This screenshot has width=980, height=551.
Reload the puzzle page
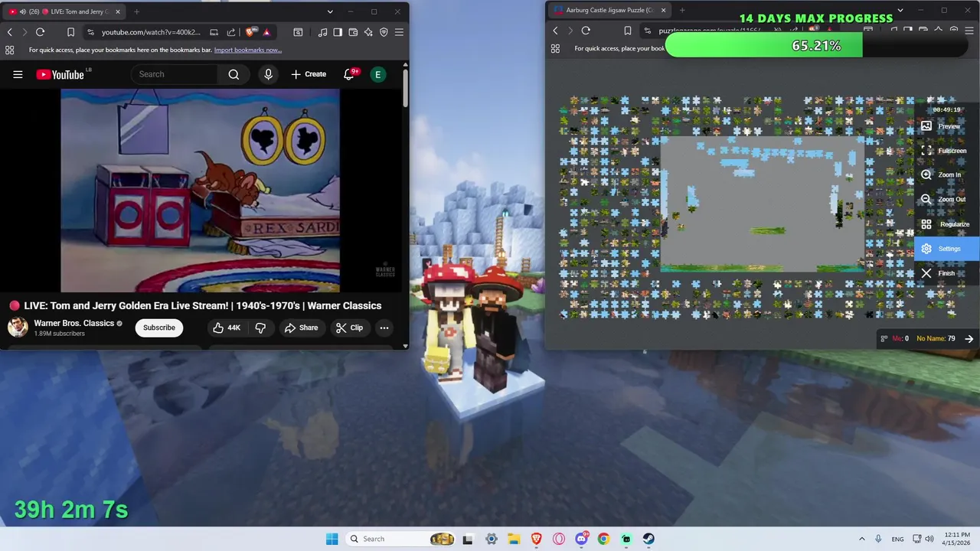coord(586,31)
